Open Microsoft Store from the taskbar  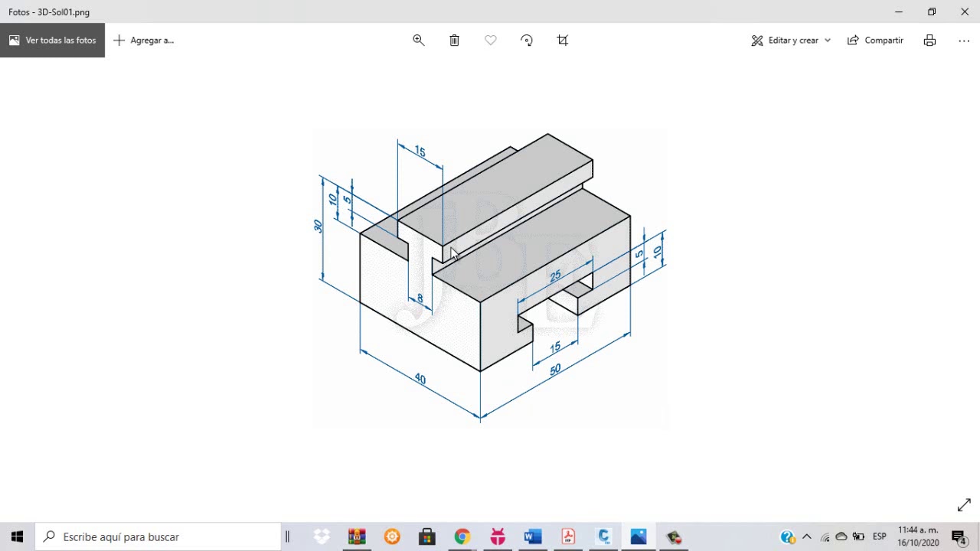click(x=427, y=536)
